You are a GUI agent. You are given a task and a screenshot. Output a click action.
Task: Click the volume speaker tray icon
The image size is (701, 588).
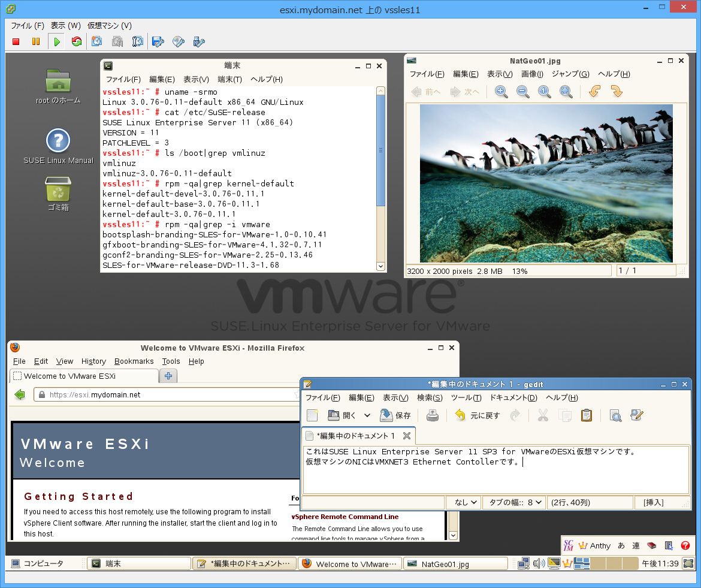(x=539, y=563)
